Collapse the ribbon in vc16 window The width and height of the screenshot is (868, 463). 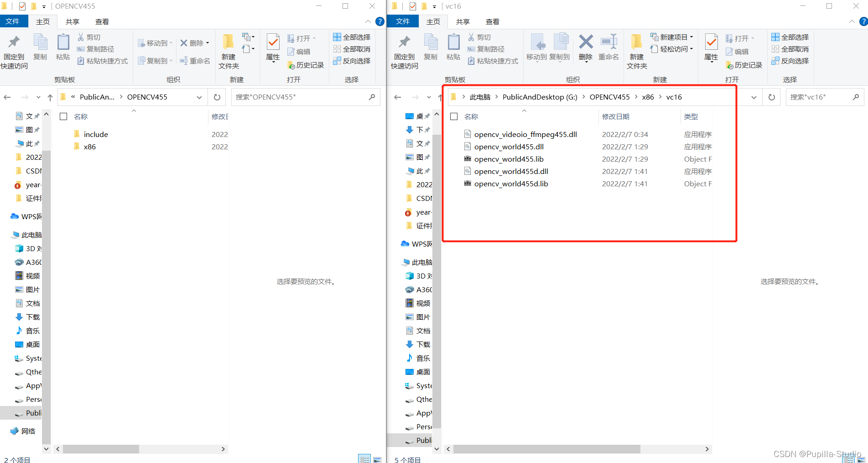(852, 21)
